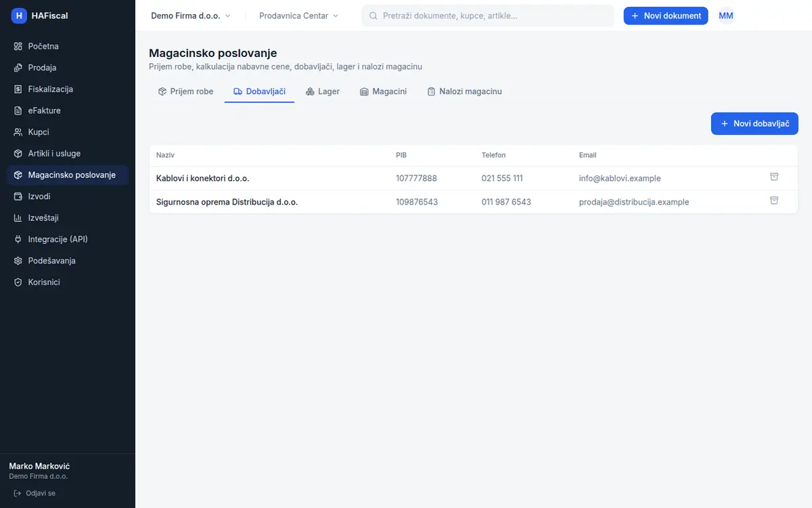Click PIB value 109876543
Image resolution: width=812 pixels, height=508 pixels.
point(417,202)
